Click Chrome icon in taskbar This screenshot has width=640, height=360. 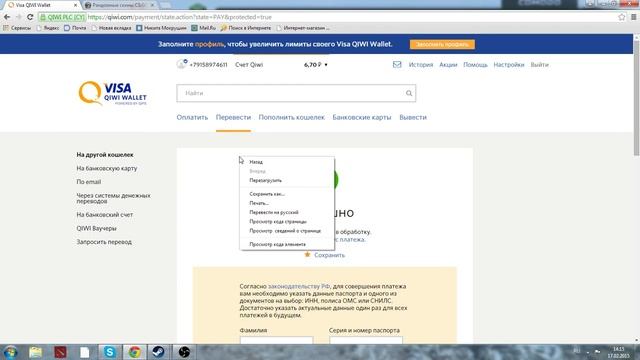point(134,352)
